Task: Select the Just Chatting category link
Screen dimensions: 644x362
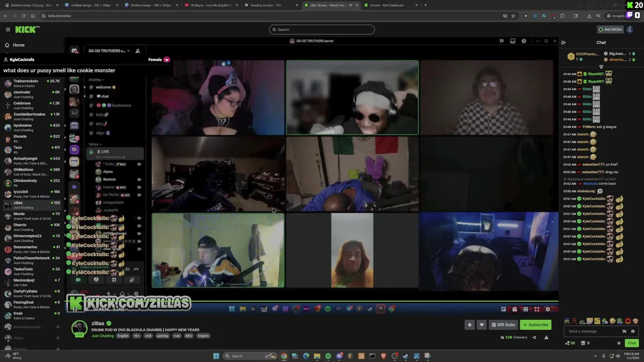Action: pos(103,336)
